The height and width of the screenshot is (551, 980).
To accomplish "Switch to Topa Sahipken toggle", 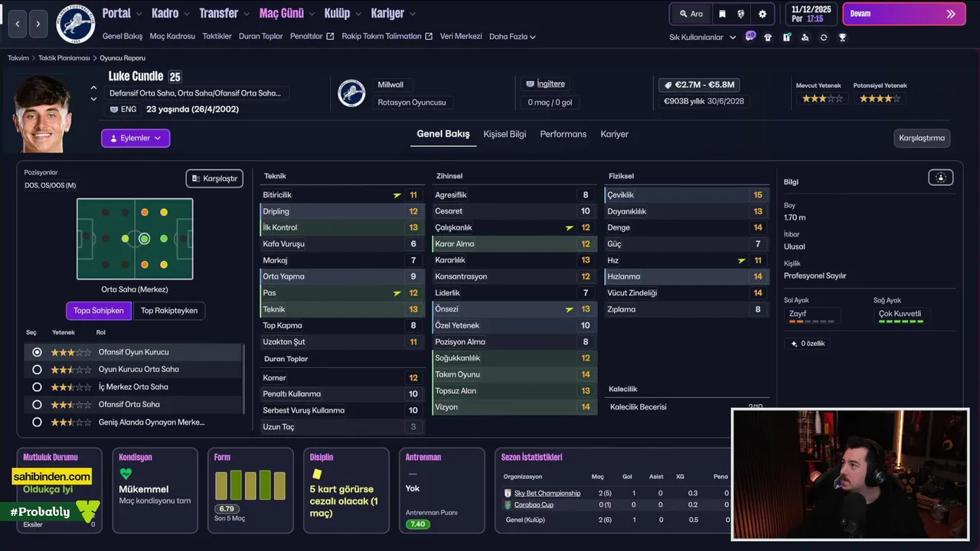I will (x=99, y=311).
